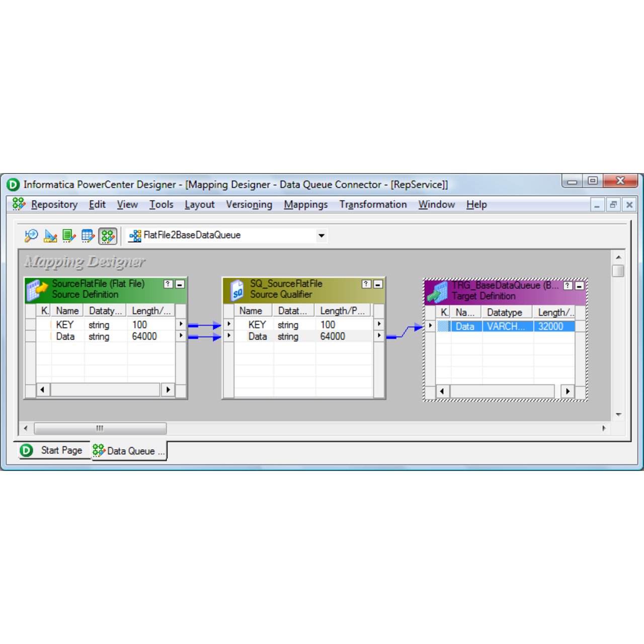
Task: Open the Source Analyzer tool
Action: click(x=31, y=235)
